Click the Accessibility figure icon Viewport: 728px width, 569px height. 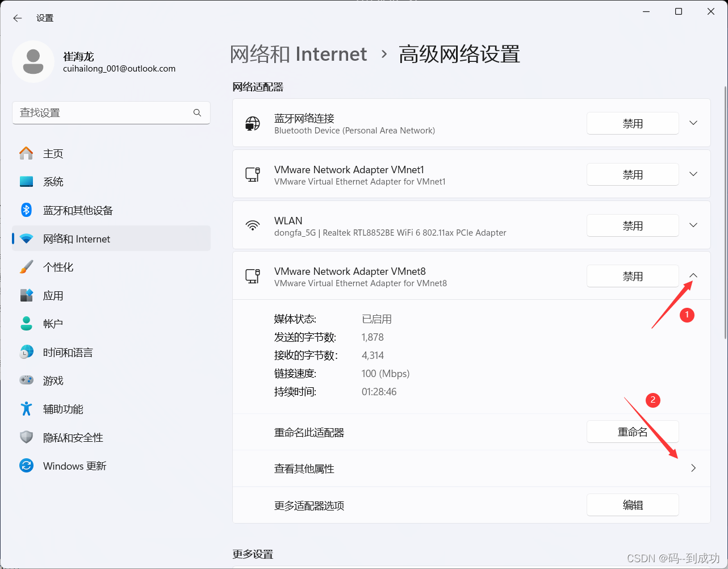coord(26,409)
